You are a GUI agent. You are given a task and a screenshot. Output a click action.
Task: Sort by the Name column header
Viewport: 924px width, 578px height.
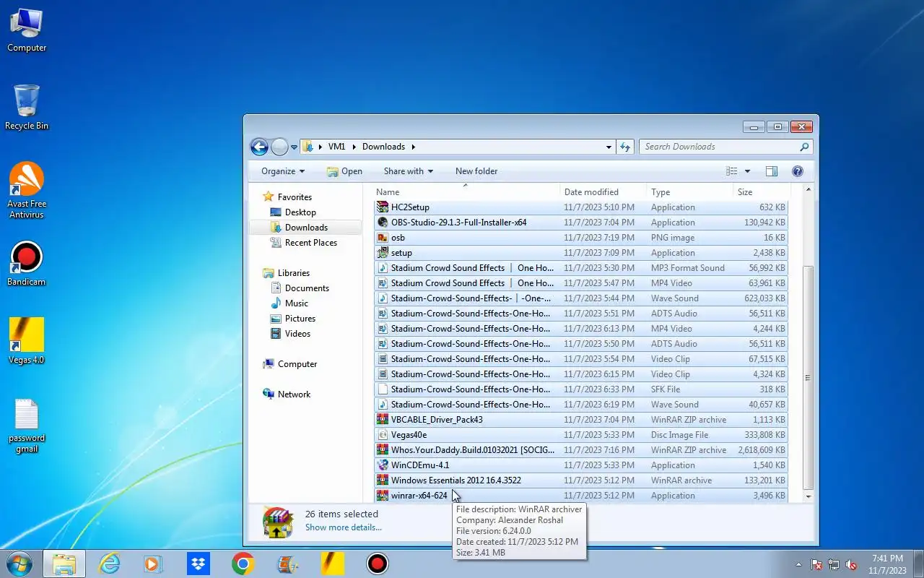pos(466,192)
